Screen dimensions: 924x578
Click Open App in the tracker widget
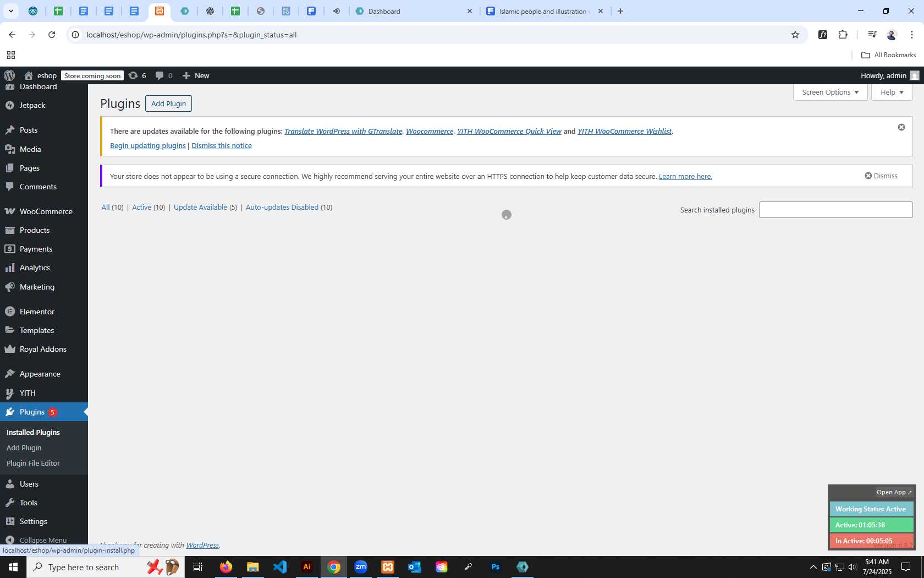click(894, 492)
